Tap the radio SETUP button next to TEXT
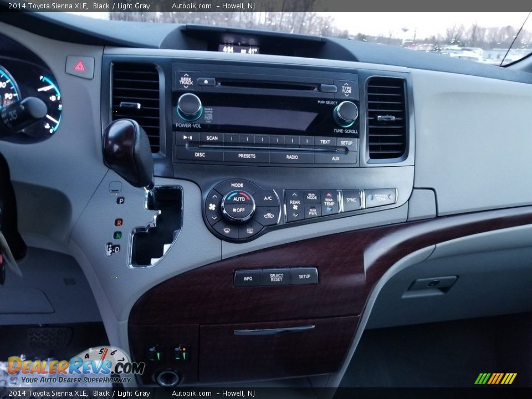The width and height of the screenshot is (532, 399). click(346, 143)
